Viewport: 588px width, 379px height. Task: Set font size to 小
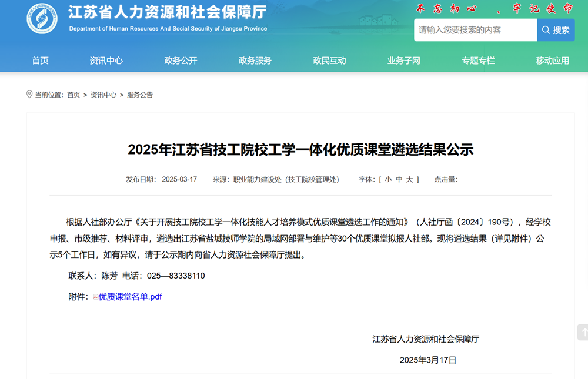click(388, 180)
